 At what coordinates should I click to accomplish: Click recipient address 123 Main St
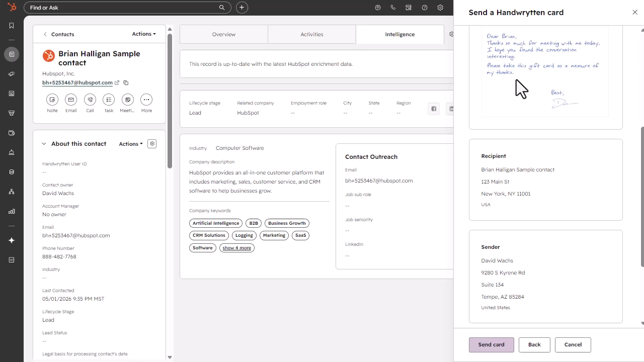point(495,182)
